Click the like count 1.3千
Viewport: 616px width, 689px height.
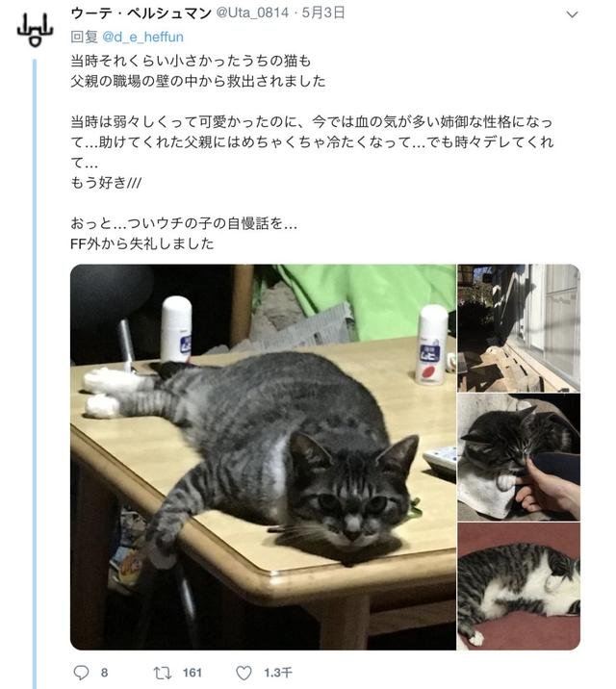click(x=278, y=673)
